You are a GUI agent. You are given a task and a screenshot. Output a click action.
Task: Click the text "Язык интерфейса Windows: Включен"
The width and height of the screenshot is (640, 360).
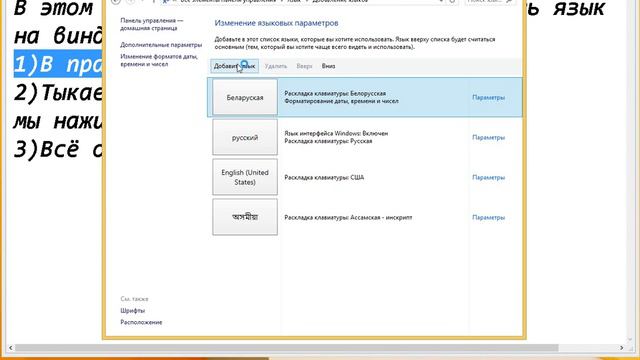click(336, 133)
